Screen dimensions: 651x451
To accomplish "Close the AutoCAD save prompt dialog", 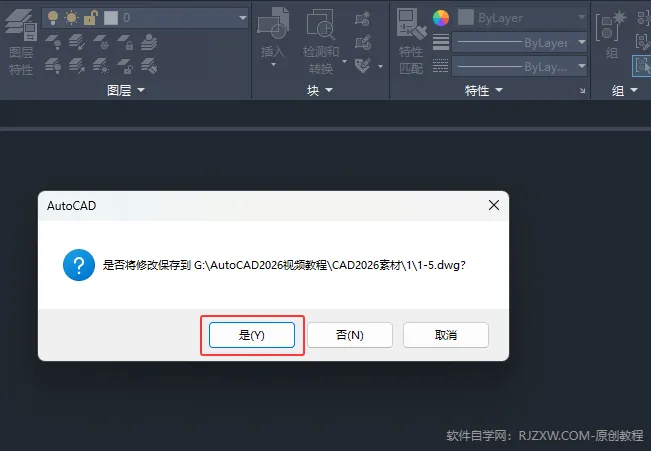I will coord(494,205).
